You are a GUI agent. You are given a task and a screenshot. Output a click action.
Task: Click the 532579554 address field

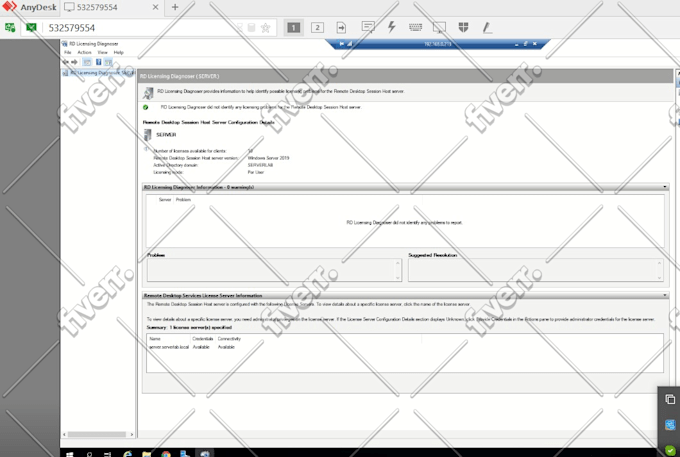(139, 28)
